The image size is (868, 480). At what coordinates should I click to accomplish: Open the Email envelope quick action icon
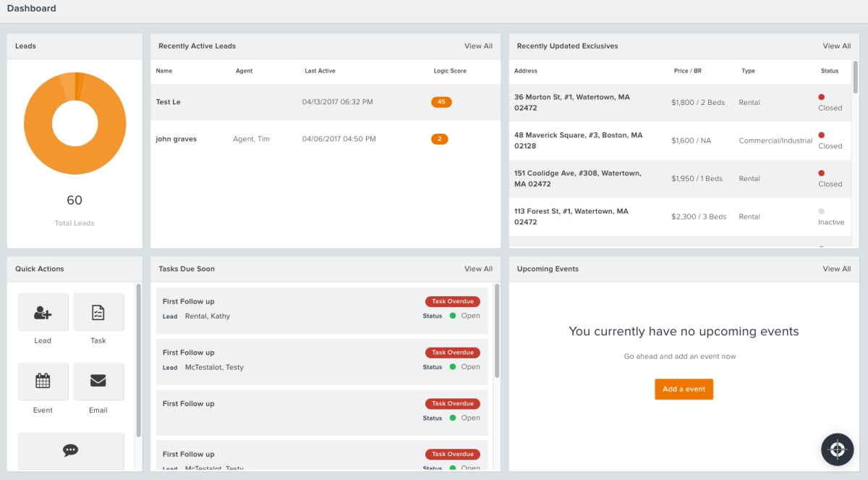[x=98, y=381]
